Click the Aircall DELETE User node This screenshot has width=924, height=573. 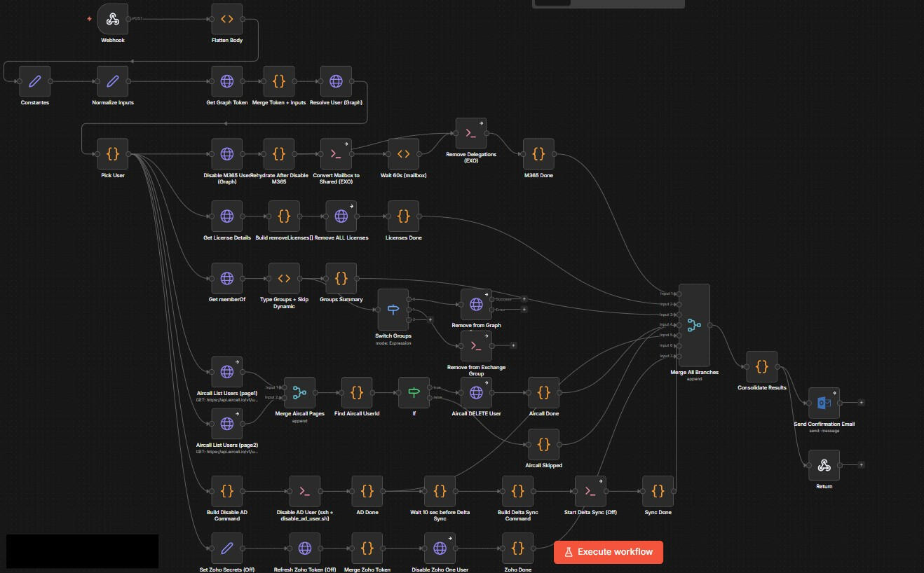(x=476, y=393)
